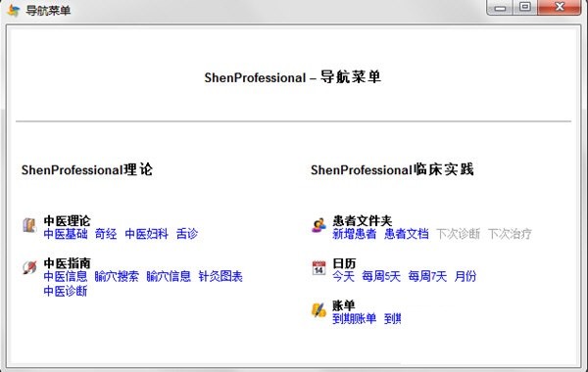Click the 中医理论 heading
Image resolution: width=588 pixels, height=372 pixels.
point(67,220)
